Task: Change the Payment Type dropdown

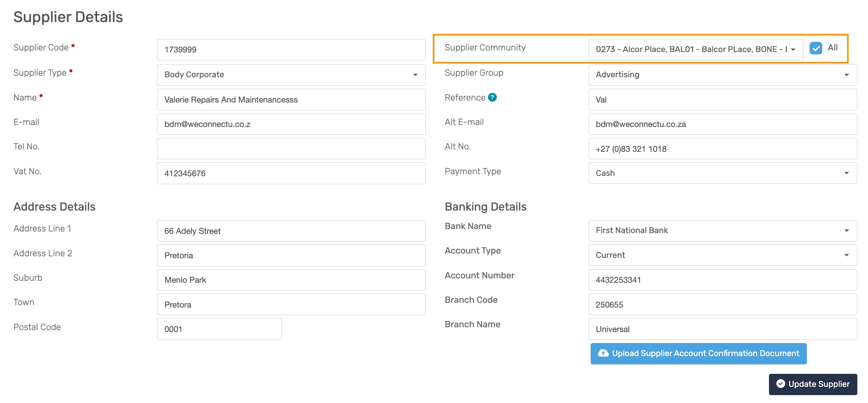Action: coord(722,173)
